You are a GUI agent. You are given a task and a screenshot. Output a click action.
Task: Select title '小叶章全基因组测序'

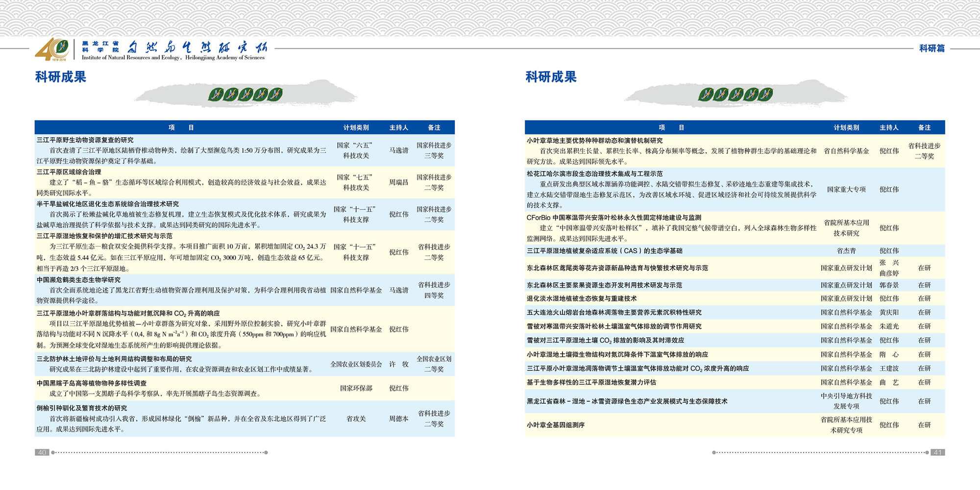coord(556,425)
